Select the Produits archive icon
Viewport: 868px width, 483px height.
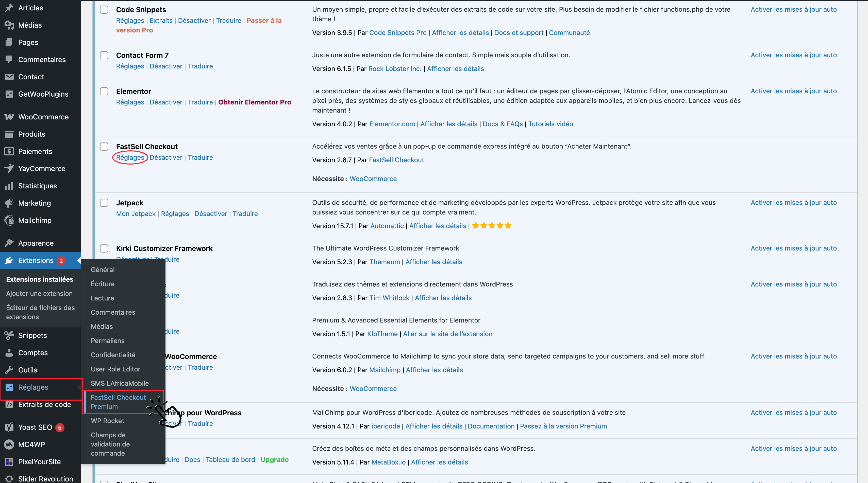click(9, 134)
